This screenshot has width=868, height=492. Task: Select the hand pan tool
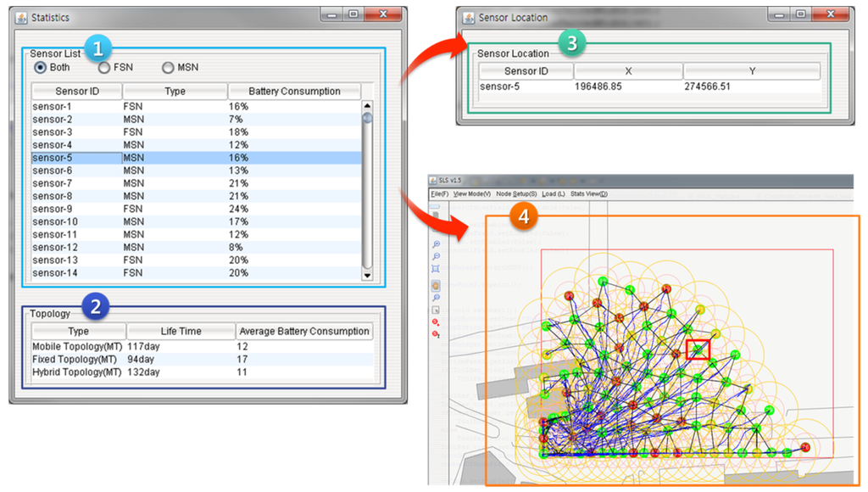437,286
